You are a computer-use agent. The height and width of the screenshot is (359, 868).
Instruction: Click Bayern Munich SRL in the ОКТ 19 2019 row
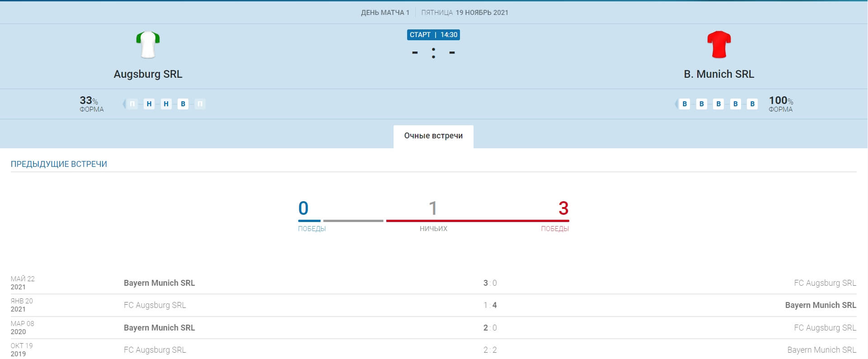[x=821, y=350]
